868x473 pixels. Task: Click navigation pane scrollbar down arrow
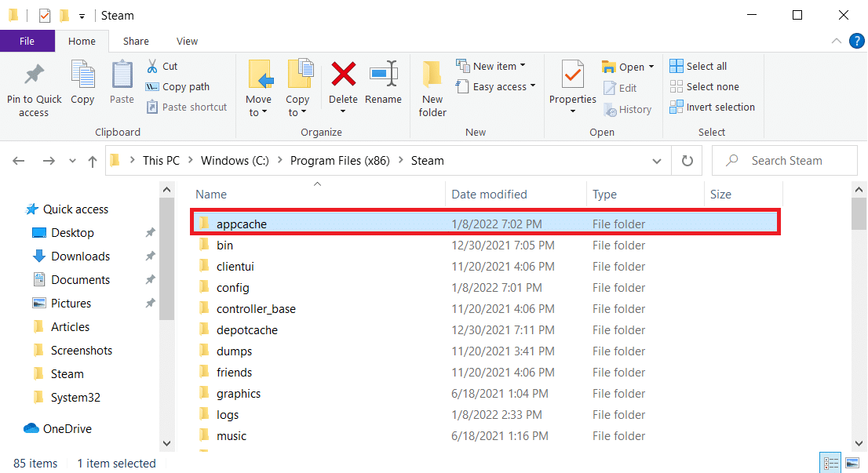tap(166, 443)
